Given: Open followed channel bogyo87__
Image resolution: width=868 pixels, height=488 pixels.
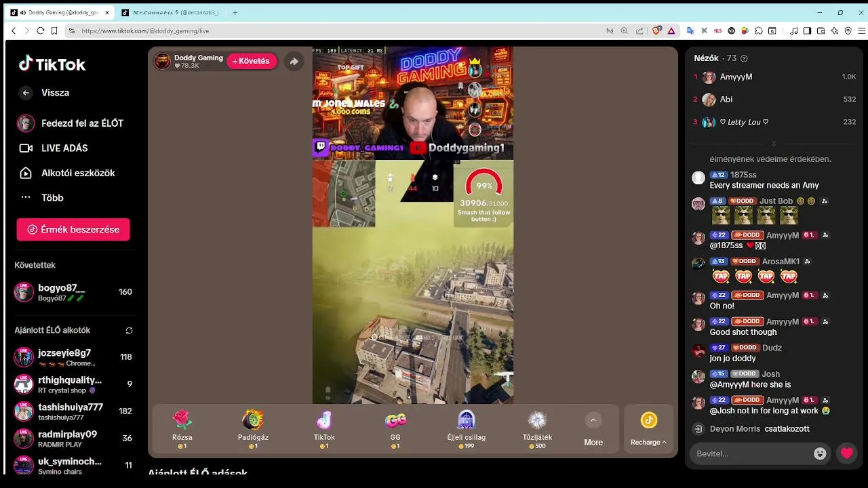Looking at the screenshot, I should tap(73, 292).
